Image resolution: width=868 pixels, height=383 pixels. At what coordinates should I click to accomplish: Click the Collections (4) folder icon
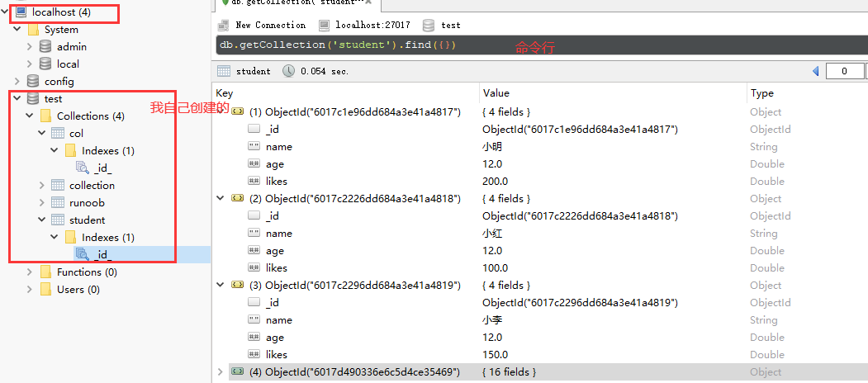coord(45,116)
